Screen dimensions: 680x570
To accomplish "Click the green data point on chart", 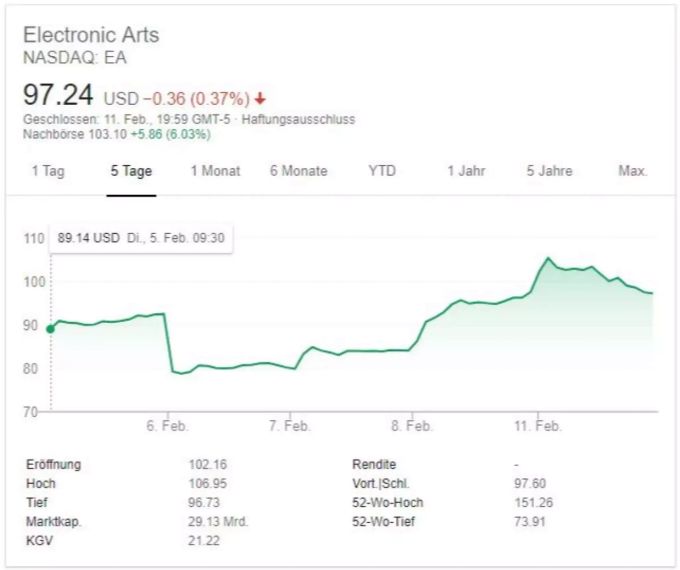I will pos(51,329).
